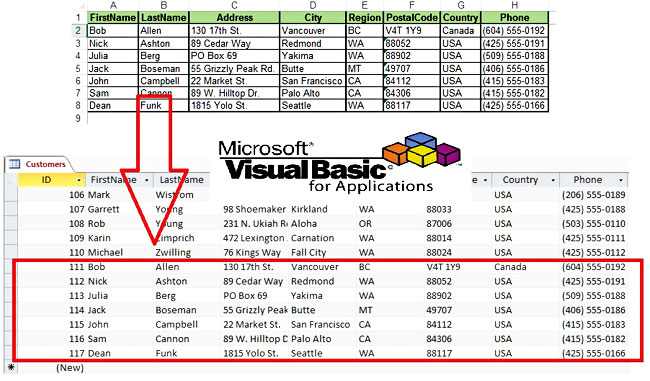
Task: Click Access cell 'Palo Alto' in record 116
Action: coord(311,339)
